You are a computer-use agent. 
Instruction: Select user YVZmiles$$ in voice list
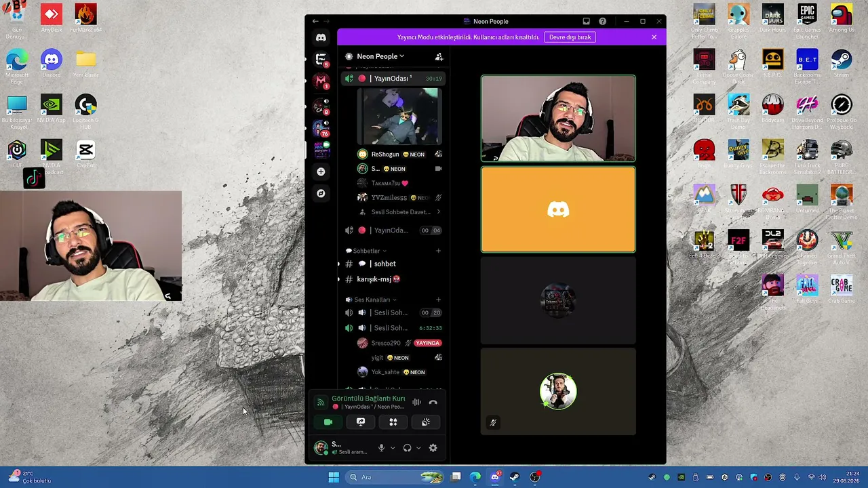pyautogui.click(x=400, y=198)
